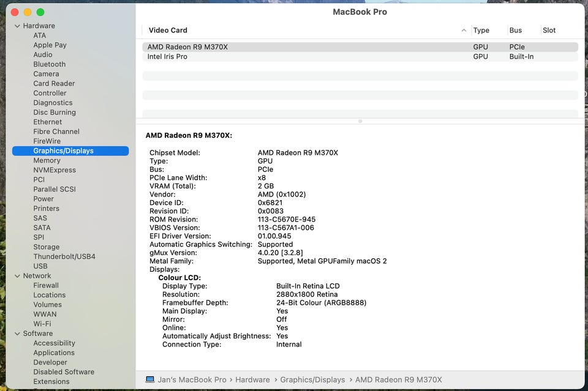Image resolution: width=588 pixels, height=391 pixels.
Task: Select Thunderbolt/USB4 in Hardware list
Action: (x=64, y=256)
